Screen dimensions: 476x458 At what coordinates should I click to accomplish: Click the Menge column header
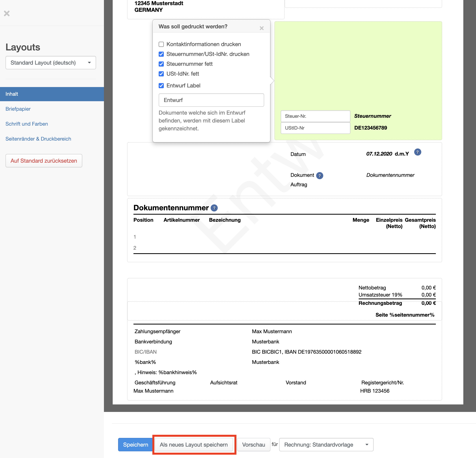click(361, 220)
